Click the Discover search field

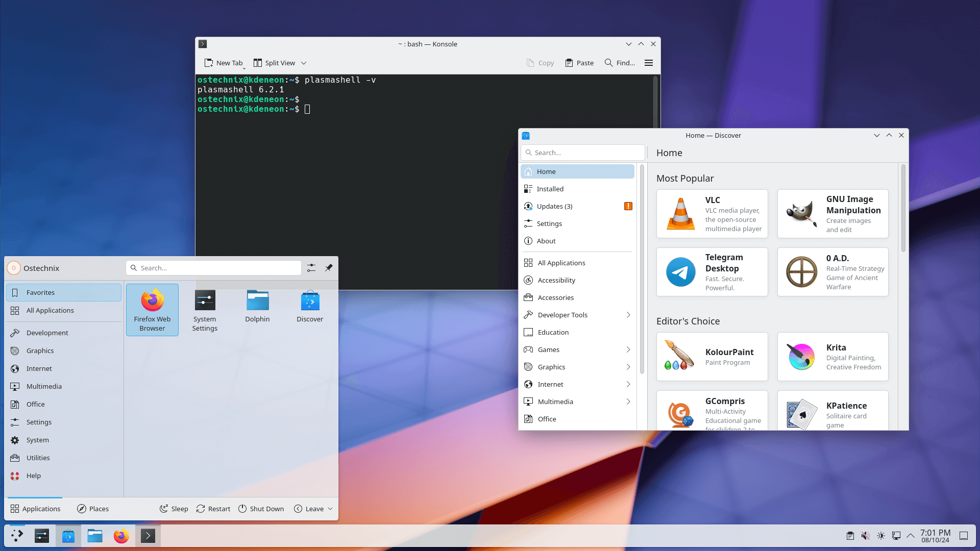(583, 153)
